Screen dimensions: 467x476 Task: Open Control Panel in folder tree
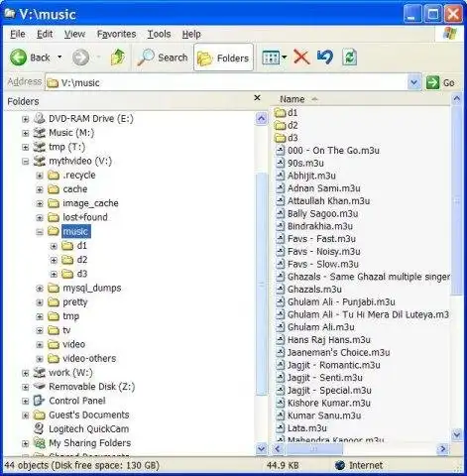(77, 401)
